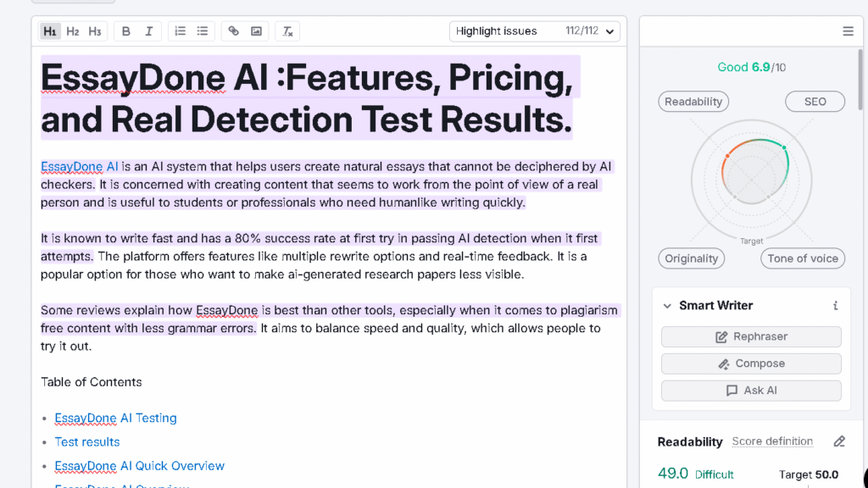Screen dimensions: 868x488
Task: Open the Rephraser tool
Action: point(750,336)
